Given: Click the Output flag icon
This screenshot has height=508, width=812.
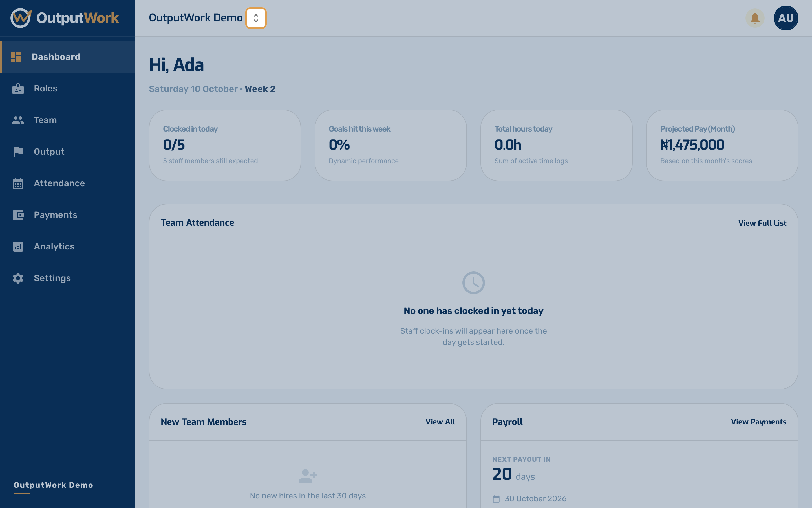Looking at the screenshot, I should (x=18, y=152).
